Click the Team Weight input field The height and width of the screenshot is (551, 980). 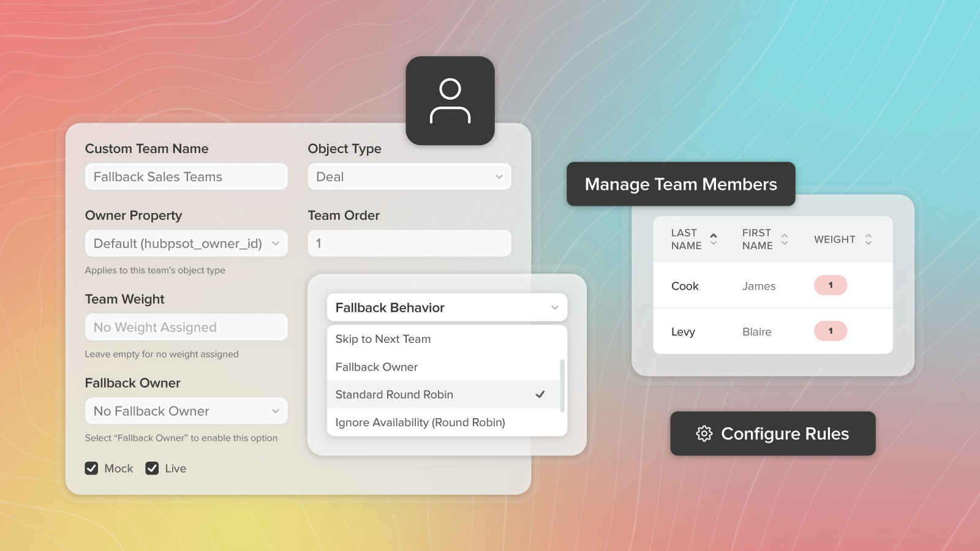tap(186, 327)
